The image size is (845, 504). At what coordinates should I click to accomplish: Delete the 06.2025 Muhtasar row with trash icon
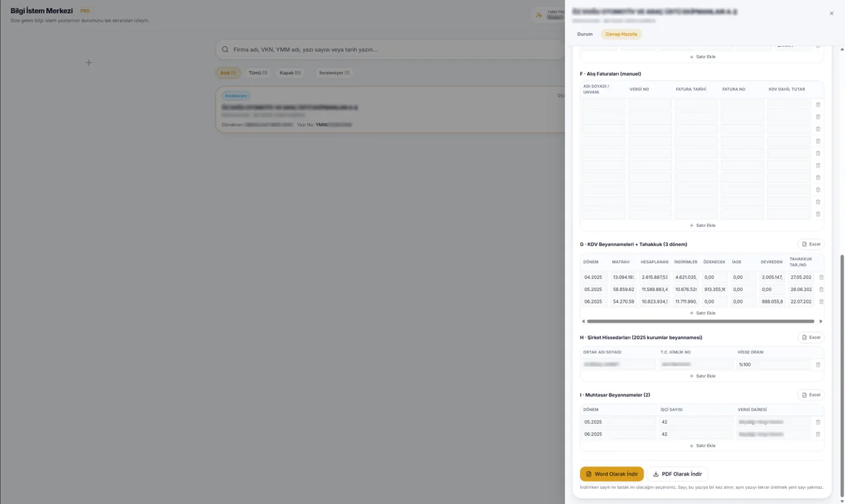click(818, 434)
